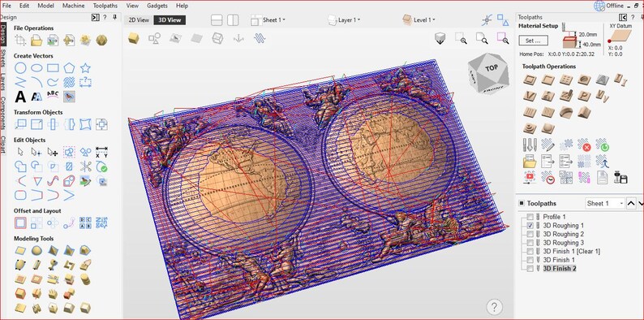Open the Toolpaths menu
Screen dimensions: 644x320
[105, 6]
